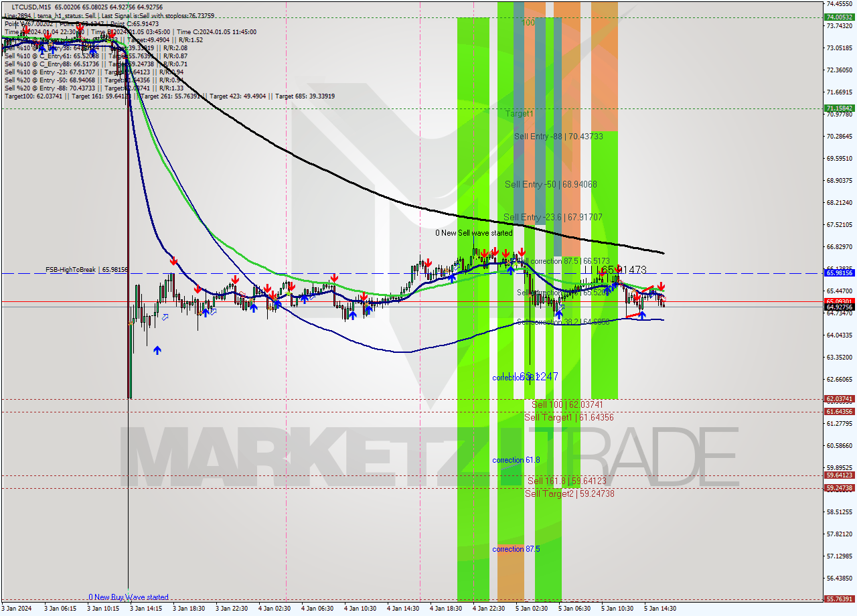Click the '4 Jan 02:30' time label

coord(275,609)
